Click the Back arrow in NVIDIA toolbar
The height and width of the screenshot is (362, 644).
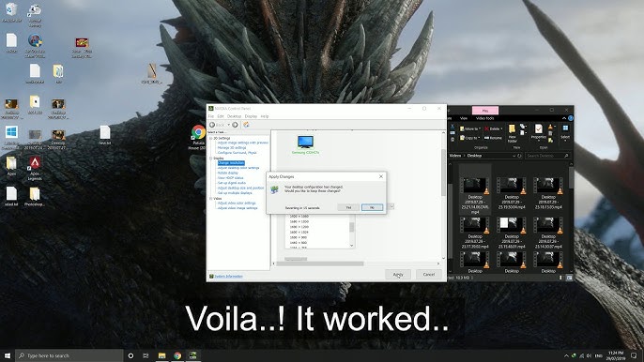[212, 125]
